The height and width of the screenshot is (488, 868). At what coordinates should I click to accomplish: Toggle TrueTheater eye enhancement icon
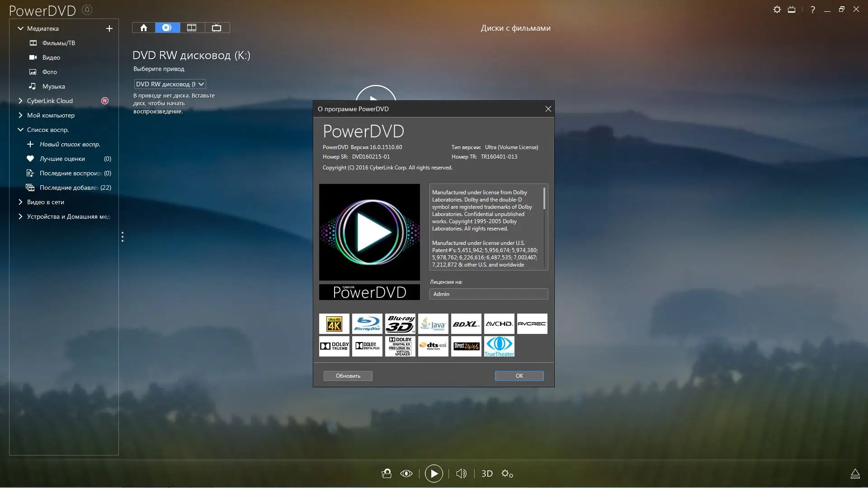pyautogui.click(x=406, y=474)
